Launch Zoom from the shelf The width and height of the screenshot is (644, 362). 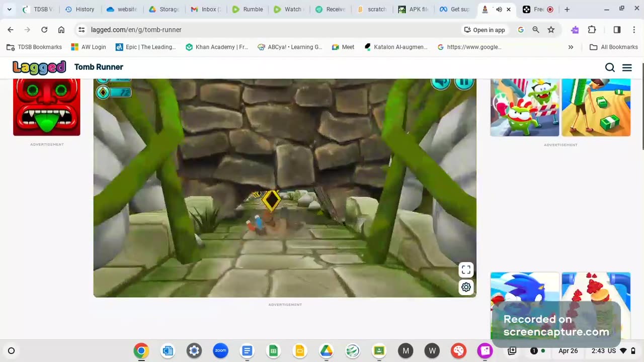pyautogui.click(x=220, y=351)
